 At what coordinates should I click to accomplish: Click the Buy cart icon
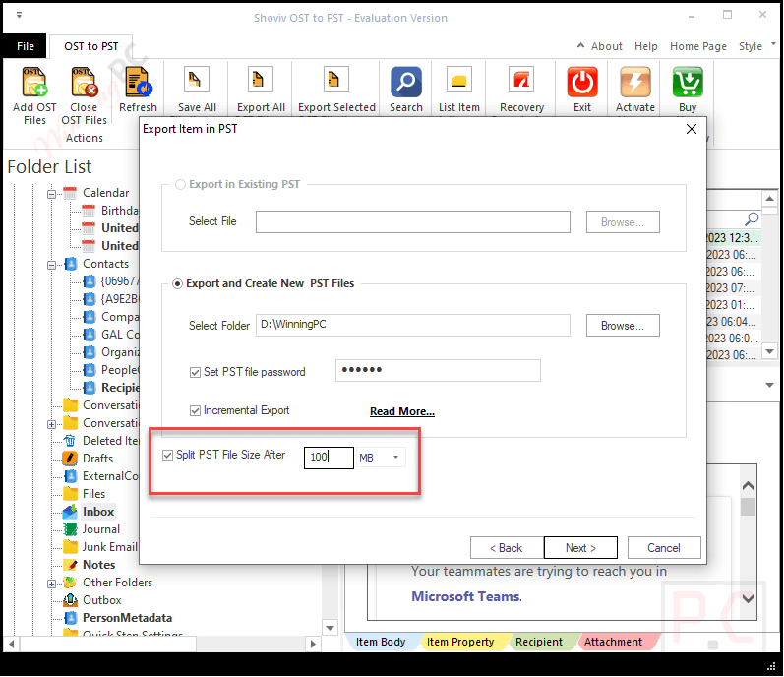(688, 83)
